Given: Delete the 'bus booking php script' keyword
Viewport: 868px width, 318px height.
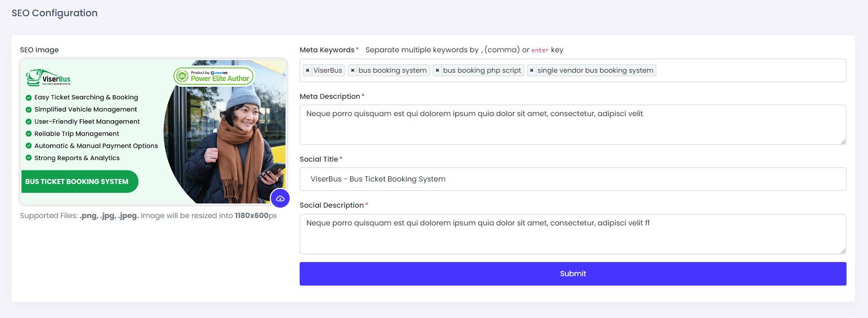Looking at the screenshot, I should coord(437,71).
